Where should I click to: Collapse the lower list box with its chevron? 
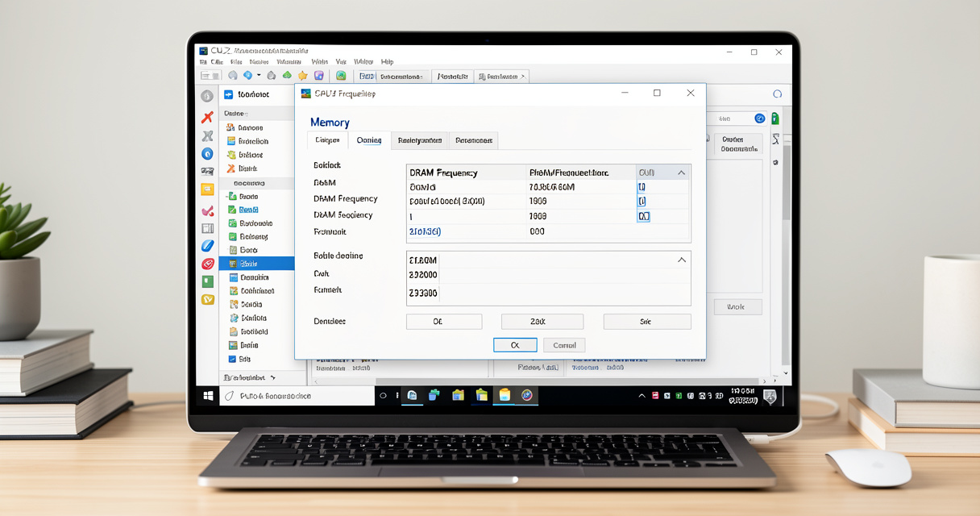681,260
